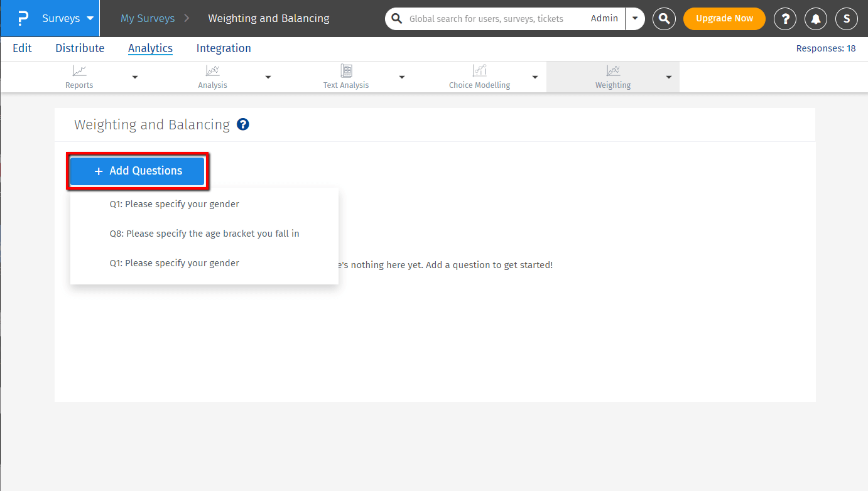This screenshot has width=868, height=491.
Task: Open the Text Analysis icon
Action: tap(346, 70)
